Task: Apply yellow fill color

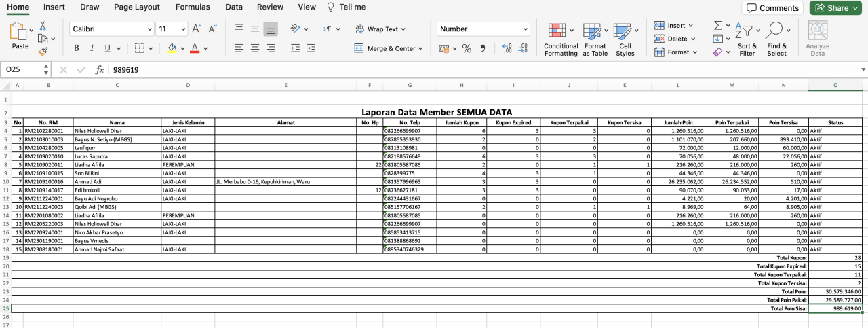Action: click(172, 48)
